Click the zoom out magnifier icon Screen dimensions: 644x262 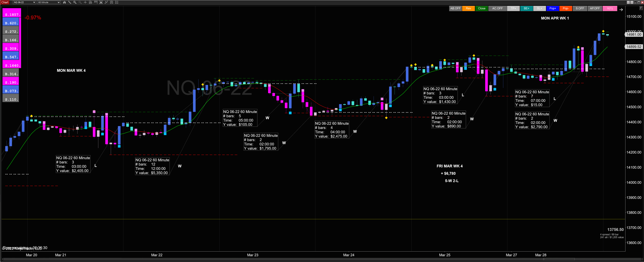pos(80,2)
